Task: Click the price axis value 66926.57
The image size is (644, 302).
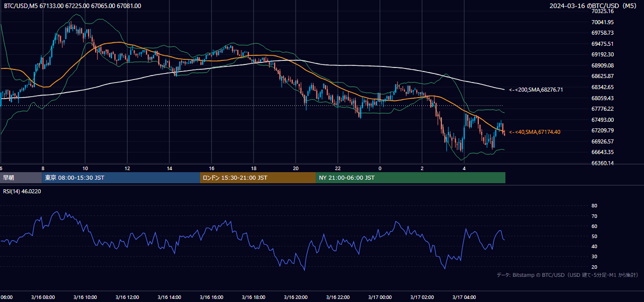Action: 602,141
